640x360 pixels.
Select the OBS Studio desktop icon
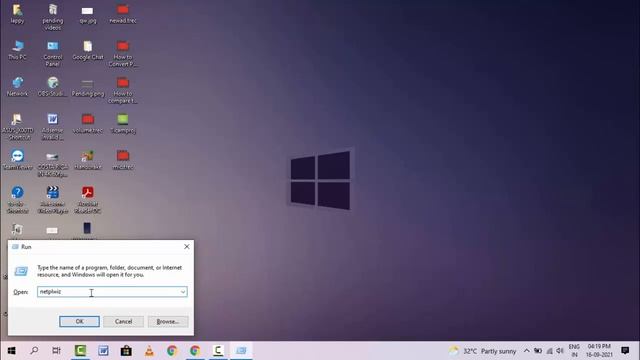(x=53, y=87)
